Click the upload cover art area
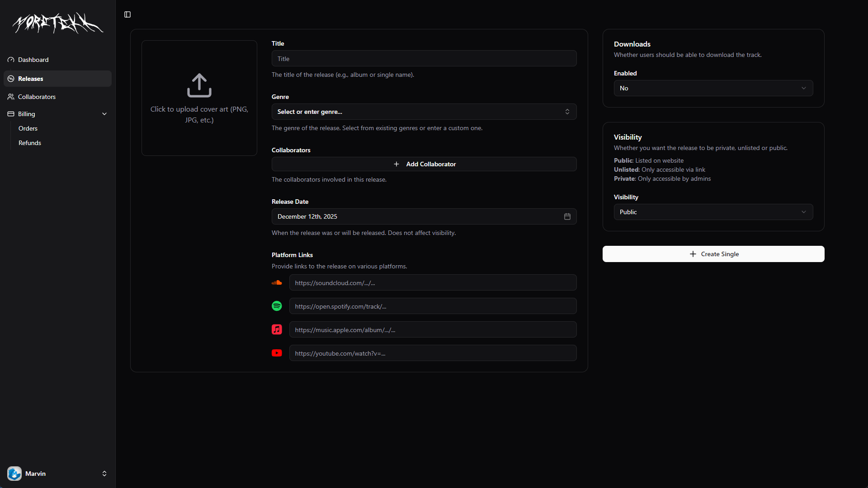The height and width of the screenshot is (488, 868). tap(199, 98)
